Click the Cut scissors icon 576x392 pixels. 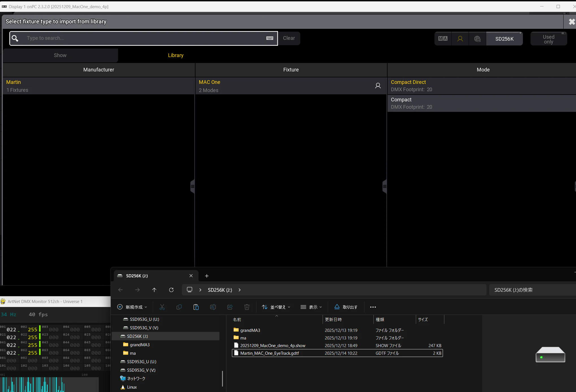162,307
